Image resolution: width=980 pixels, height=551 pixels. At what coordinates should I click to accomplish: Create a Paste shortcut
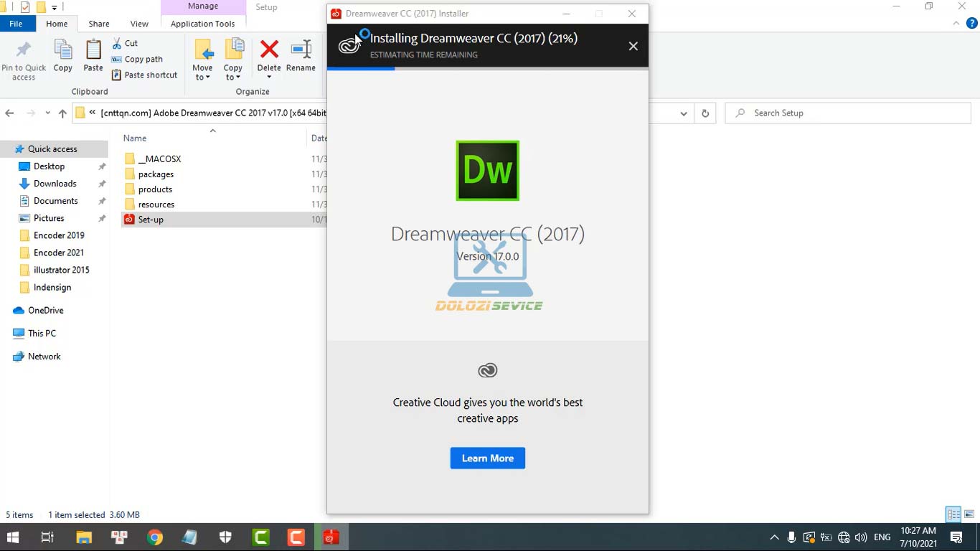145,75
